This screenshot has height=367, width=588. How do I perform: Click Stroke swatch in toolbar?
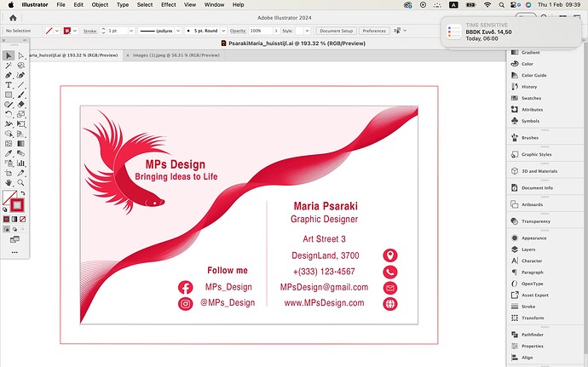17,205
